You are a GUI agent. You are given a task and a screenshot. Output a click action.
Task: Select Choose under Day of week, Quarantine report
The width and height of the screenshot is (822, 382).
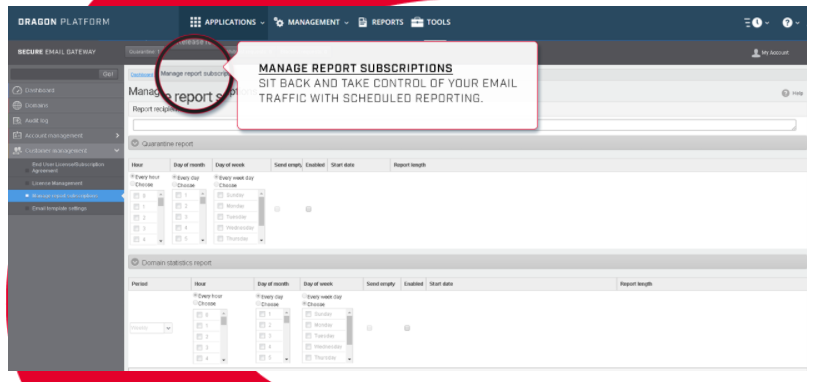(217, 184)
